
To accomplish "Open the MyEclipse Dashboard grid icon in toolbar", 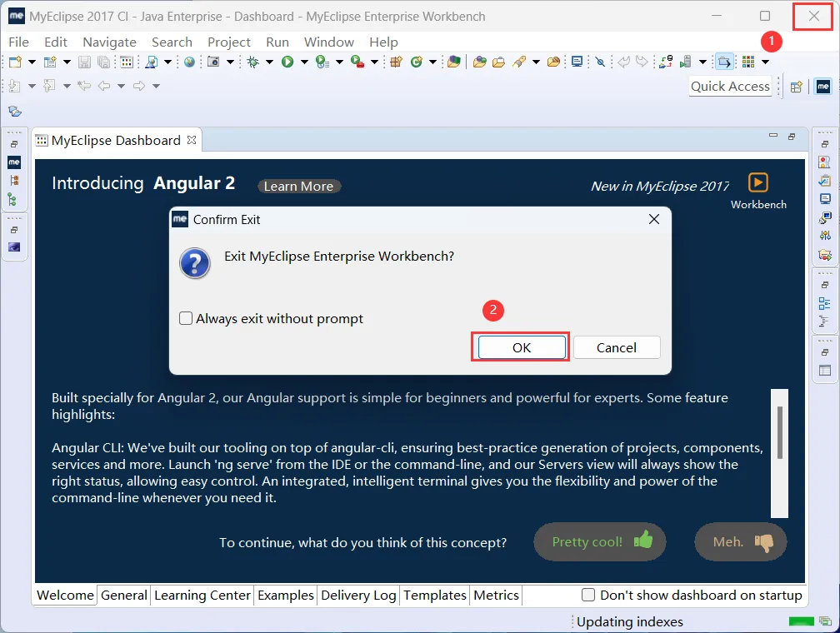I will click(x=127, y=62).
